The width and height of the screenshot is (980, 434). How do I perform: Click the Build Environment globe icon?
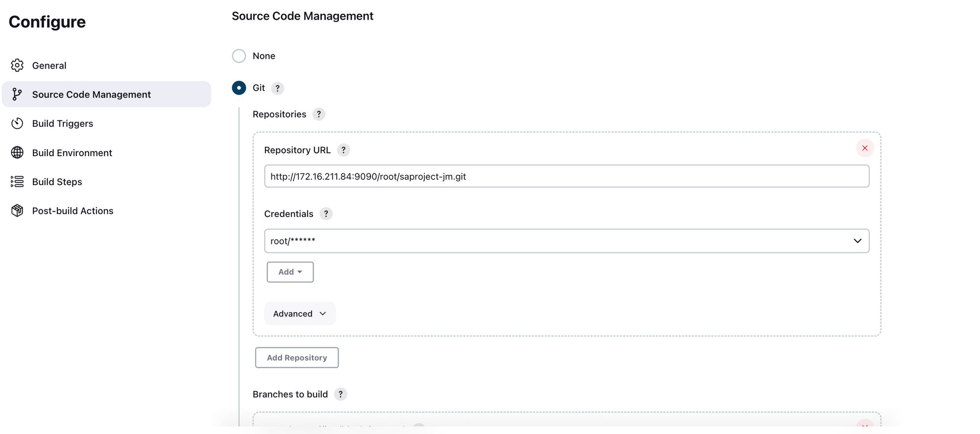(17, 152)
